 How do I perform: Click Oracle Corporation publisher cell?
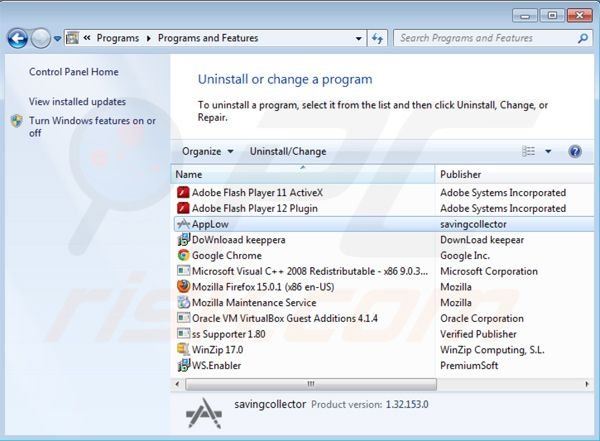482,318
